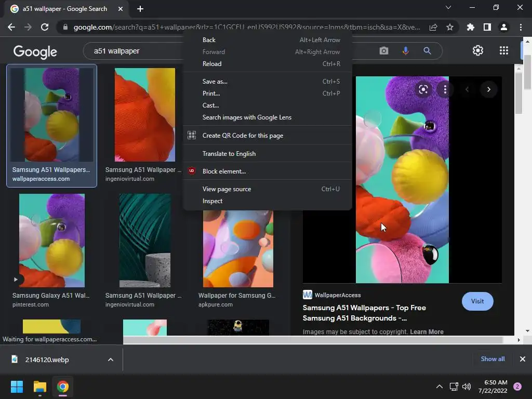
Task: Click the Chrome taskbar icon
Action: [x=63, y=387]
